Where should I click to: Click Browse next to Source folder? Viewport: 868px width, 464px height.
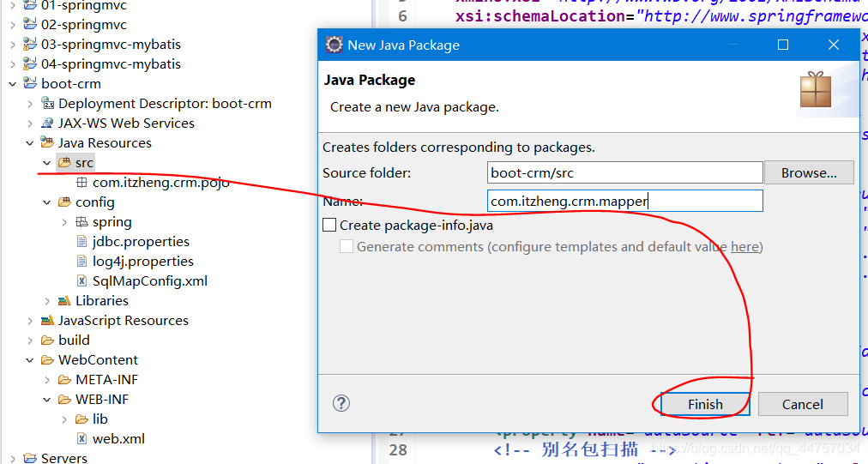click(x=809, y=172)
